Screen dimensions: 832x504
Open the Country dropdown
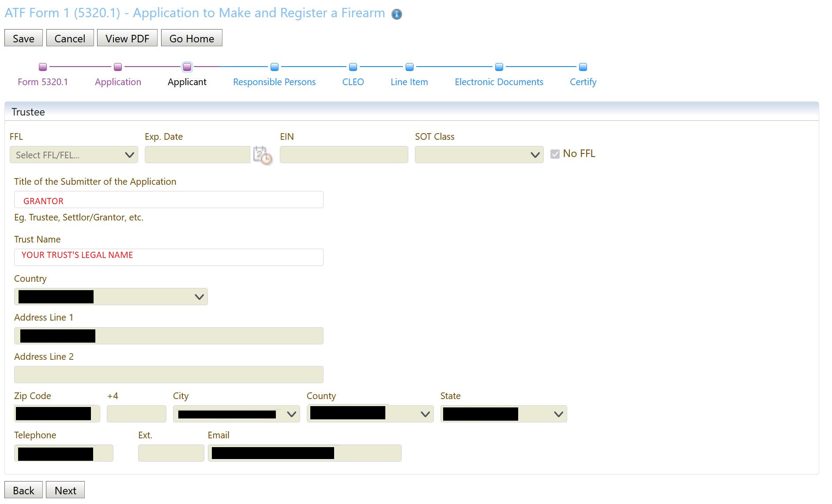coord(111,297)
